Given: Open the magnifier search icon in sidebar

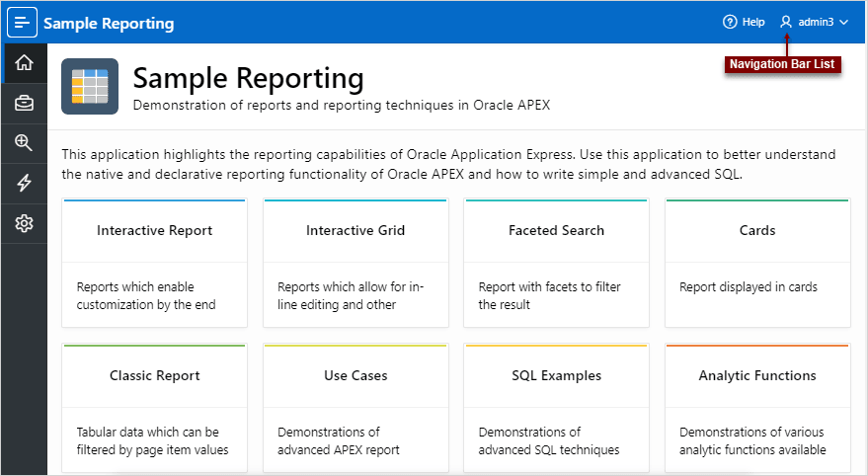Looking at the screenshot, I should click(24, 143).
